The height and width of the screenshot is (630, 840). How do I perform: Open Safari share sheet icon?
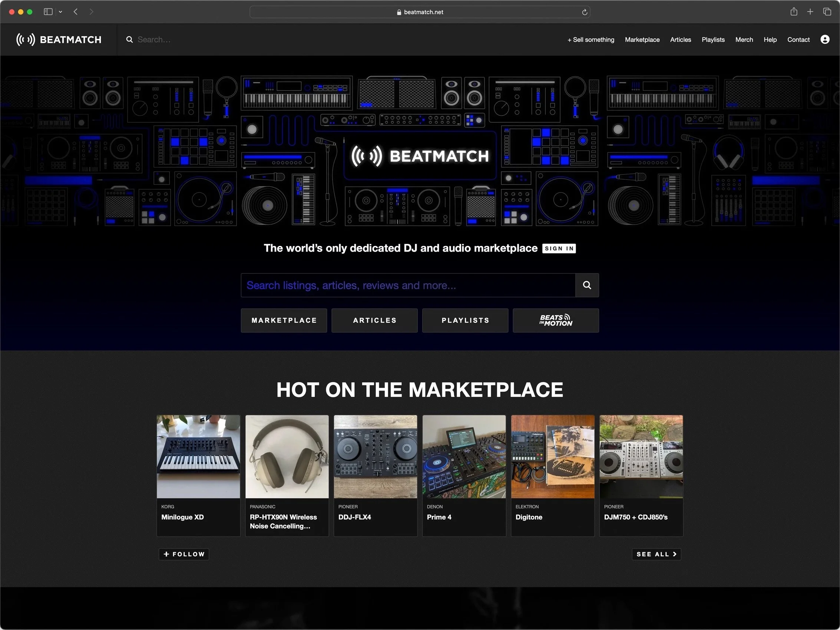pos(794,12)
